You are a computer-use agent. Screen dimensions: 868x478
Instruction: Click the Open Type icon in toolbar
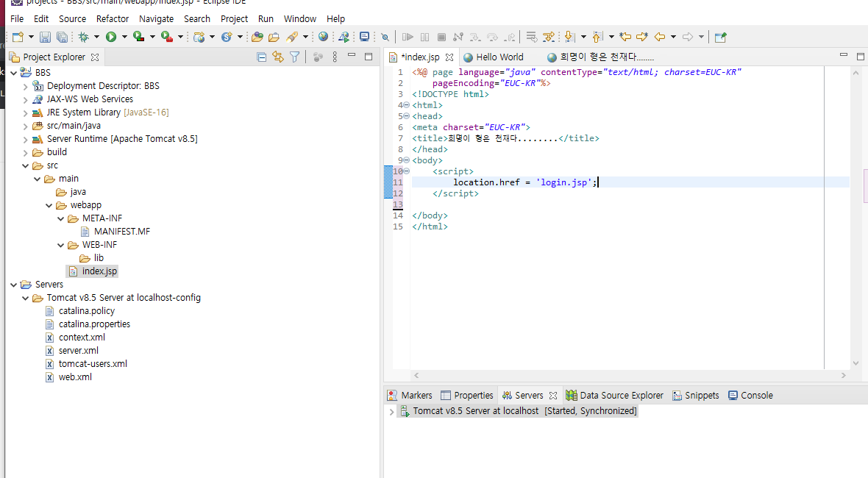[x=257, y=37]
